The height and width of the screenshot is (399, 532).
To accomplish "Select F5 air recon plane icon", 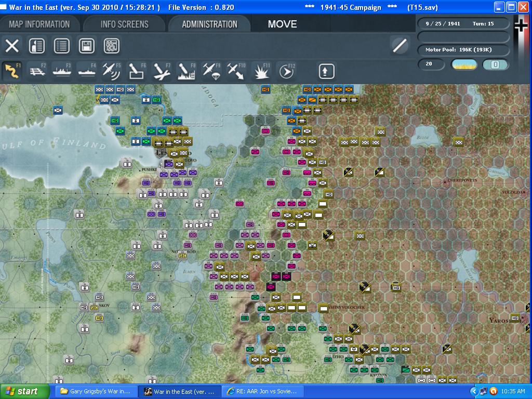I will click(112, 71).
